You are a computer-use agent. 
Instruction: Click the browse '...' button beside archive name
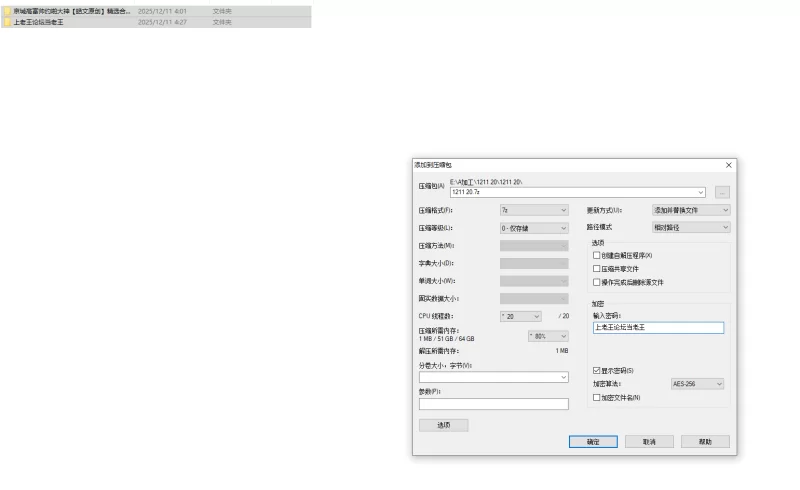722,192
